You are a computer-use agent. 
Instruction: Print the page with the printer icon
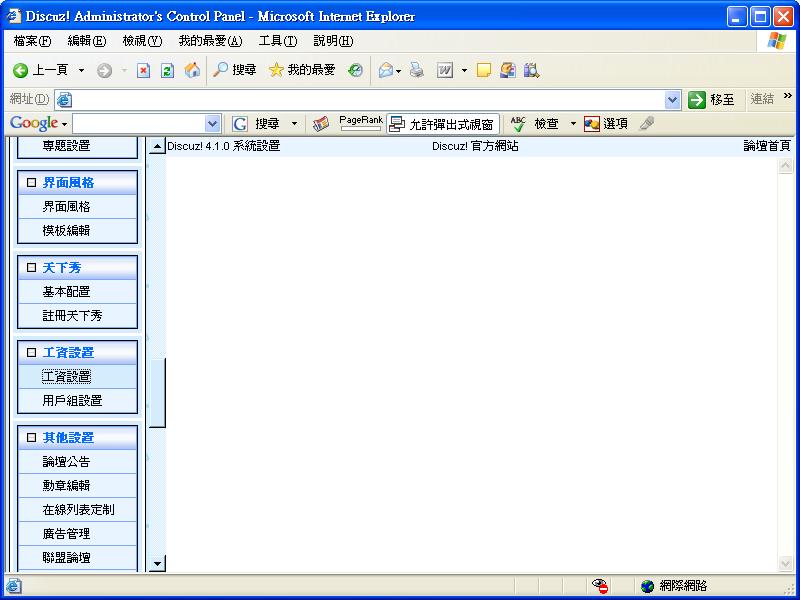417,70
